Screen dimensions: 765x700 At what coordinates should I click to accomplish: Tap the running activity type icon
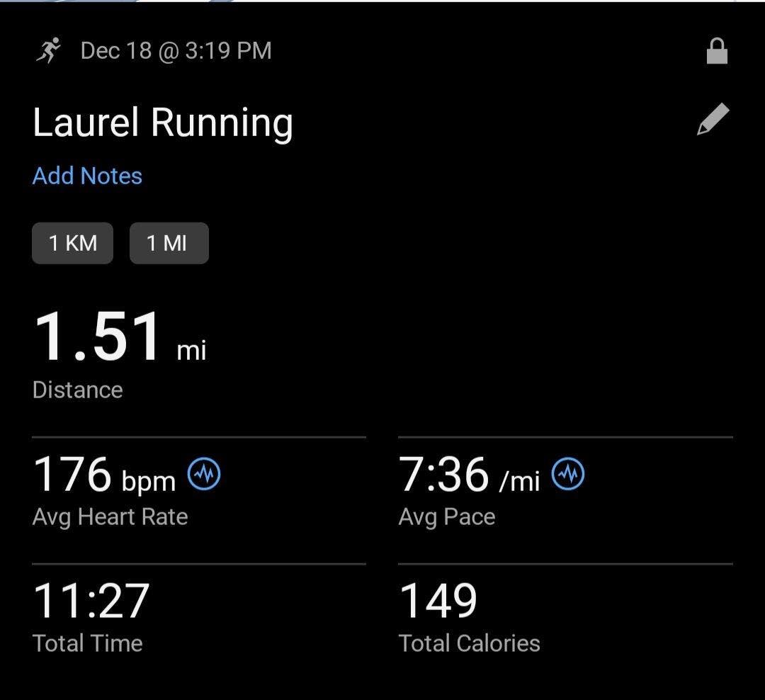(49, 51)
